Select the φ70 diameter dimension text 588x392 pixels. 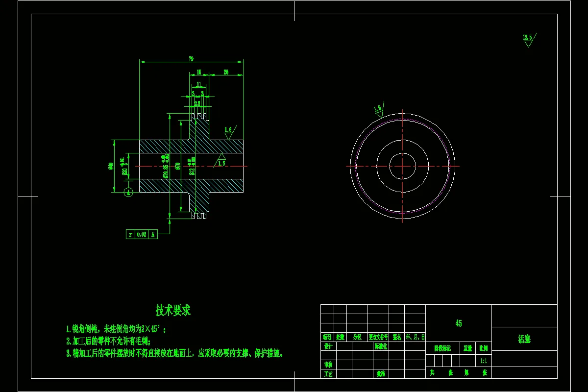178,166
